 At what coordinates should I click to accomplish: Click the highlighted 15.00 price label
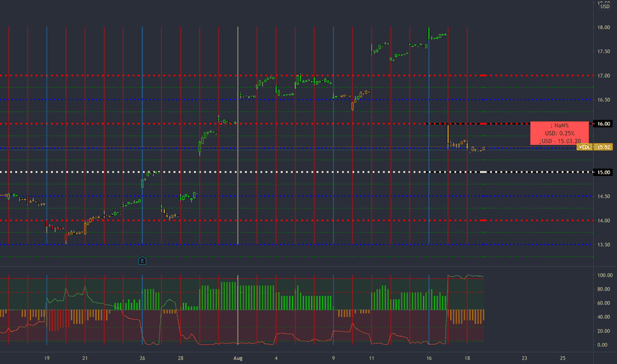(x=604, y=172)
